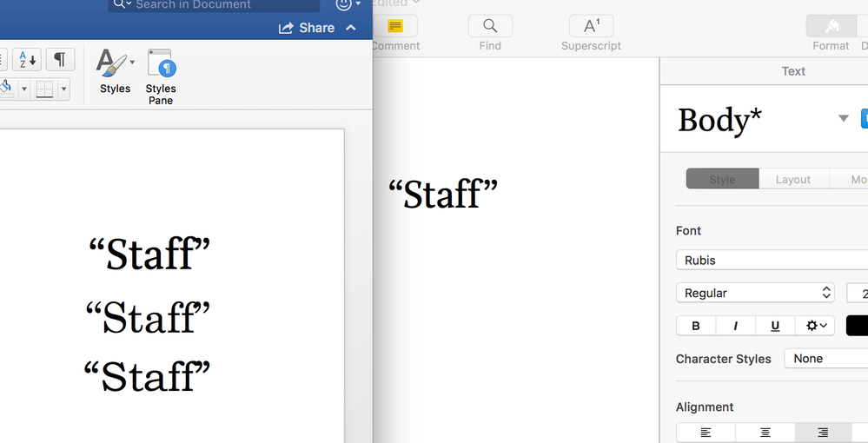Open the Character Styles None dropdown

click(x=826, y=358)
